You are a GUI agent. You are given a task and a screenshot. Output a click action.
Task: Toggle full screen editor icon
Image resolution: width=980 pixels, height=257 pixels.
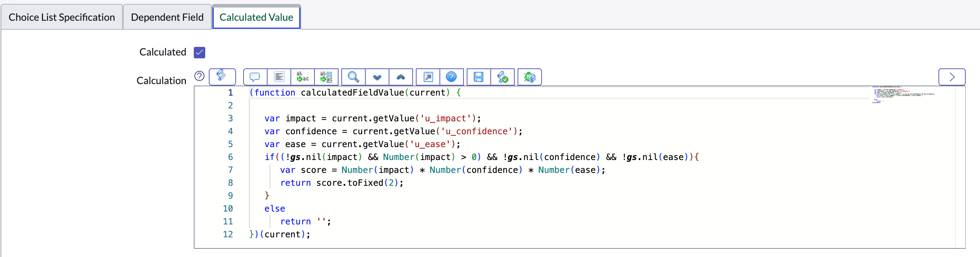tap(428, 77)
